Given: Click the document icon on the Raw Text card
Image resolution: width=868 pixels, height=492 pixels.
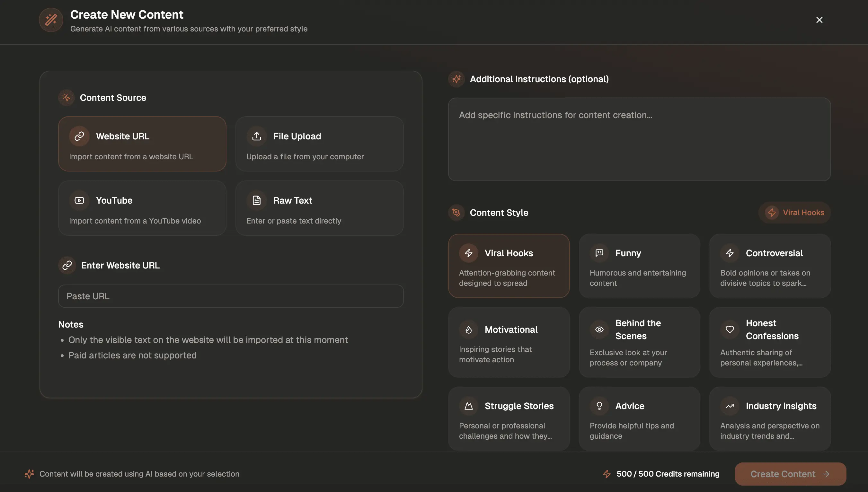Looking at the screenshot, I should tap(257, 200).
